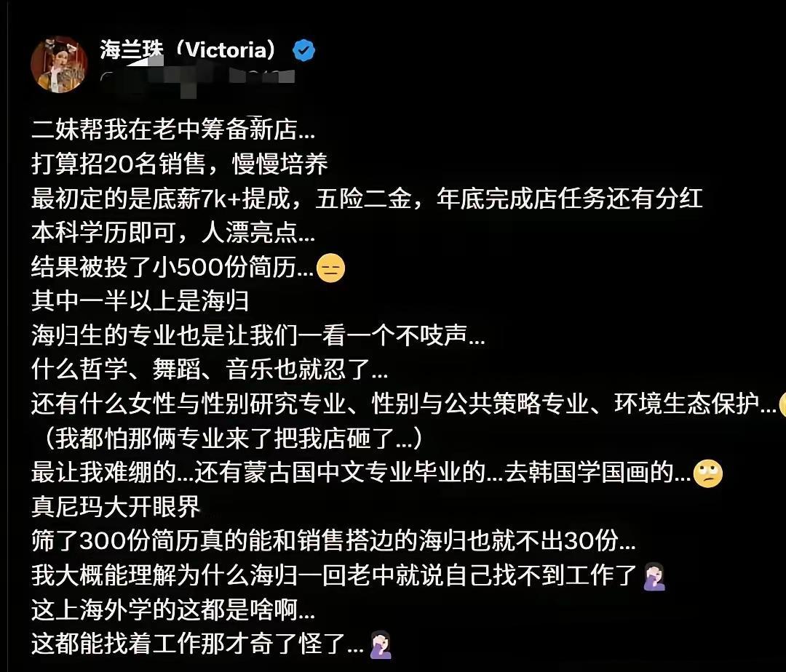The height and width of the screenshot is (672, 786).
Task: Click the line 筛了300份简历
Action: click(x=333, y=541)
